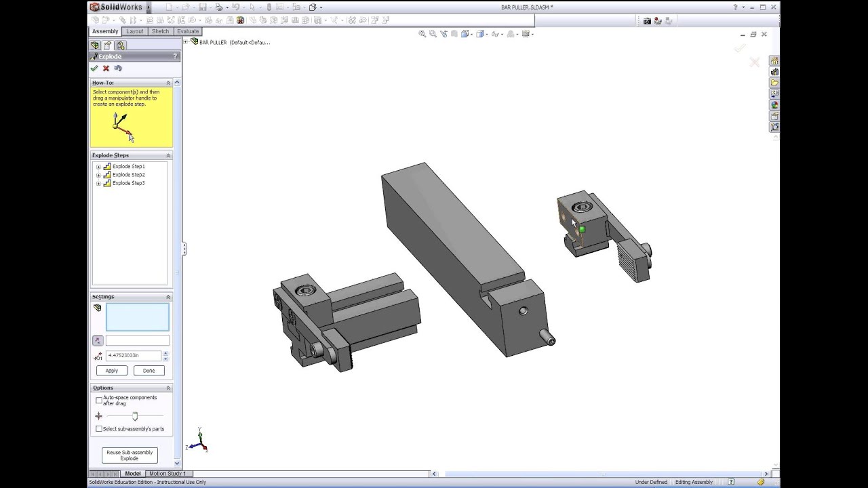
Task: Click the Apply button
Action: (112, 371)
